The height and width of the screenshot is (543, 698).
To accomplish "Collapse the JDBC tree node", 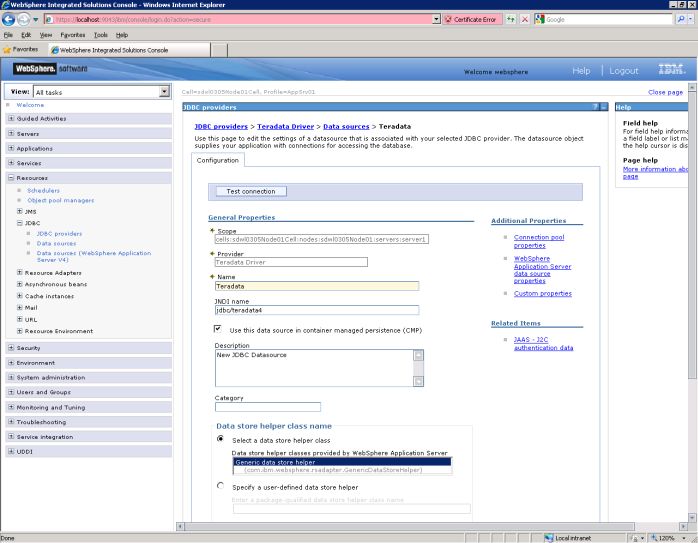I will (20, 223).
